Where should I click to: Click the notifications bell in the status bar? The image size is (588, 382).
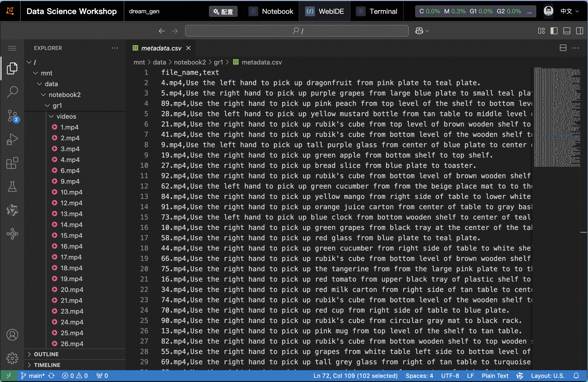[x=576, y=376]
